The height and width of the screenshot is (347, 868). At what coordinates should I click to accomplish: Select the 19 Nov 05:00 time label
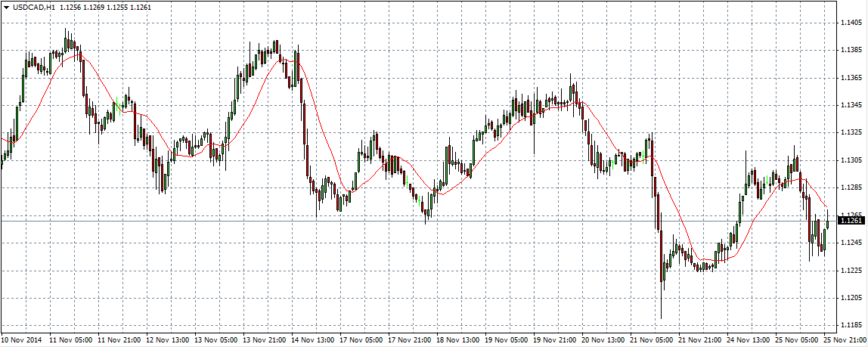click(507, 340)
